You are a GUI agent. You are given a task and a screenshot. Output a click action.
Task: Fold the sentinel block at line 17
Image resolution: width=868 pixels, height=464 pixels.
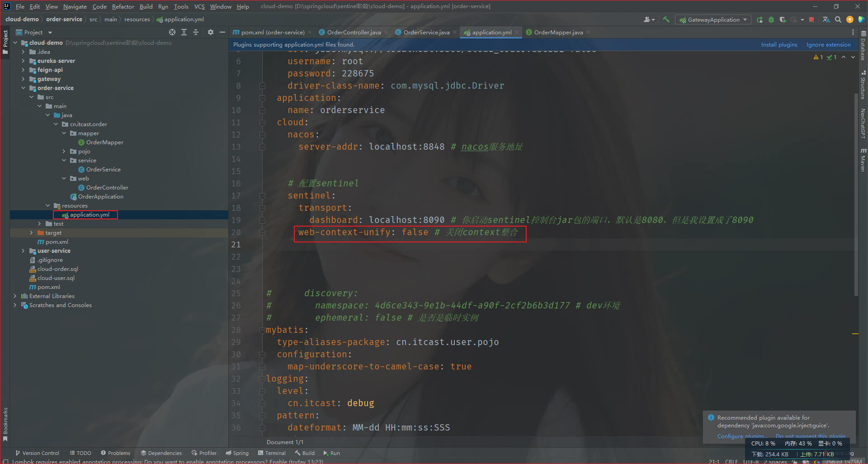262,196
